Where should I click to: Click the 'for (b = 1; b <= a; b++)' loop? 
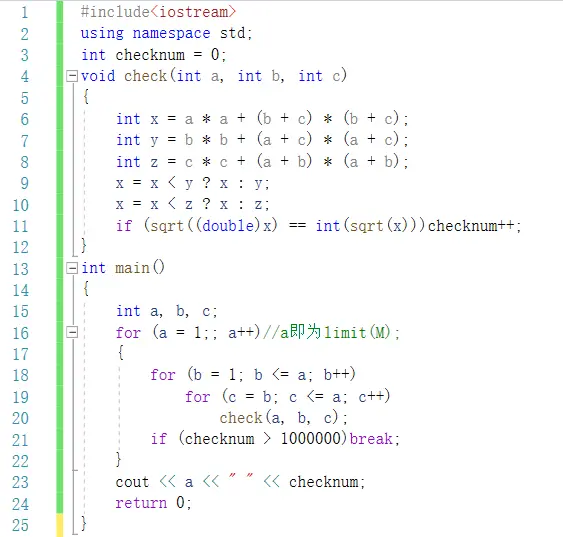pyautogui.click(x=253, y=375)
